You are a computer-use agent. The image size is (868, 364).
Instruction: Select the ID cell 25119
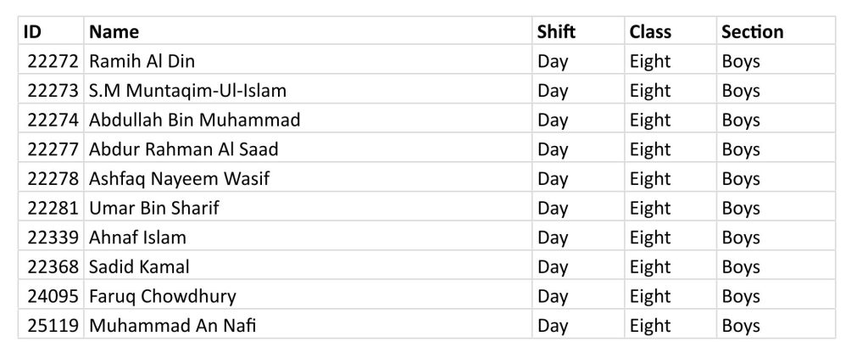[51, 324]
